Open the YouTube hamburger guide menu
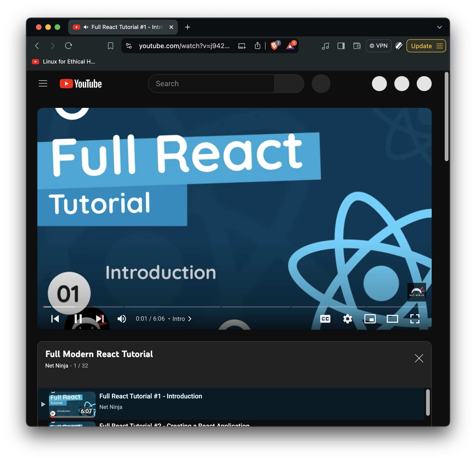Screen dimensions: 476x461 (43, 84)
